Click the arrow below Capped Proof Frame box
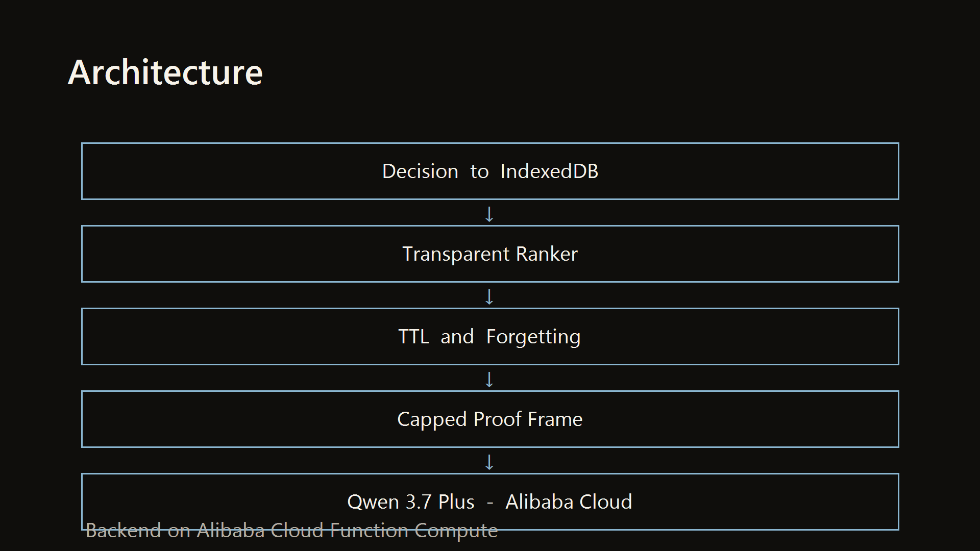The height and width of the screenshot is (551, 980). pos(489,462)
